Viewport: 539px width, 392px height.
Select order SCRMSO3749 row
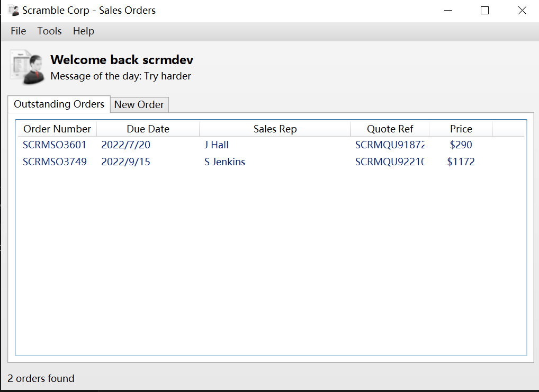55,162
